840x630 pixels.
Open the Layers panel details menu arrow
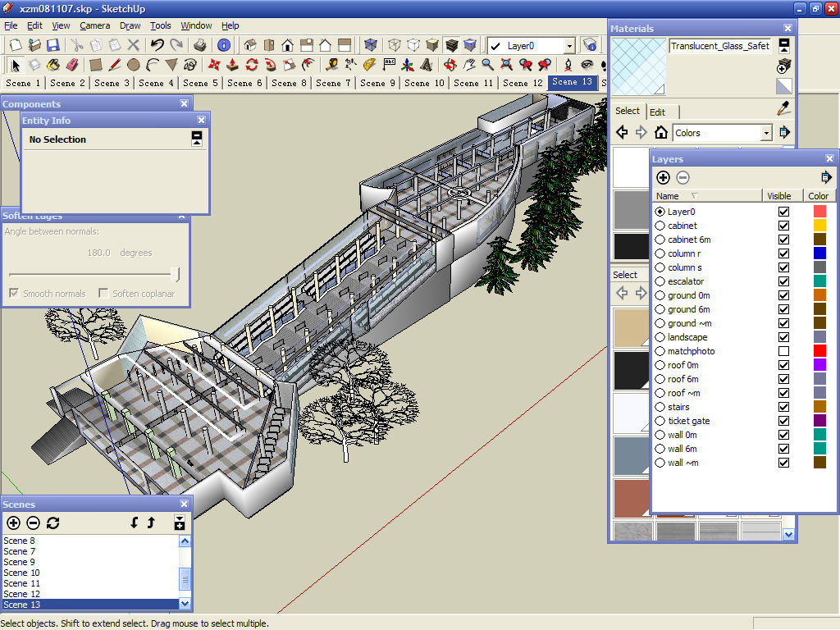click(826, 177)
